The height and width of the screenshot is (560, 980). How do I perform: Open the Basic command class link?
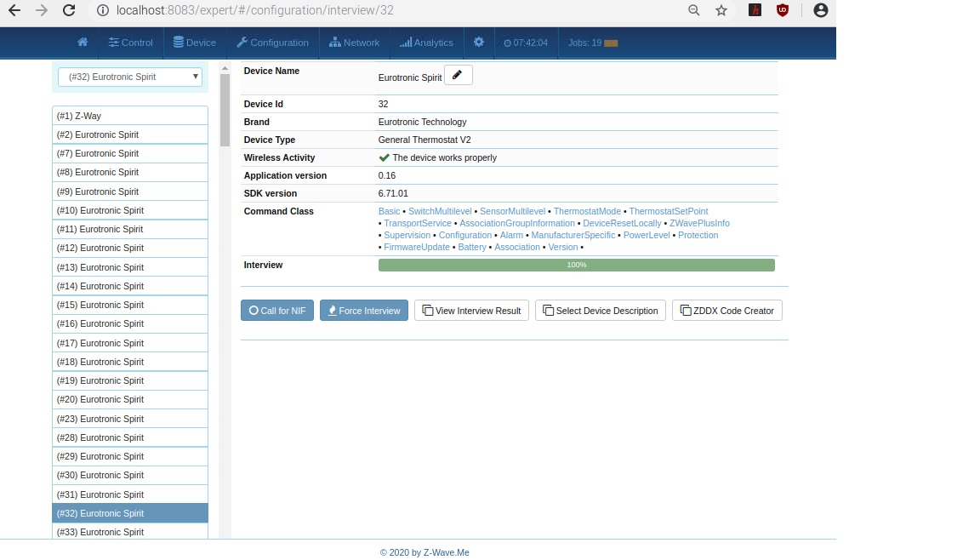pyautogui.click(x=389, y=211)
